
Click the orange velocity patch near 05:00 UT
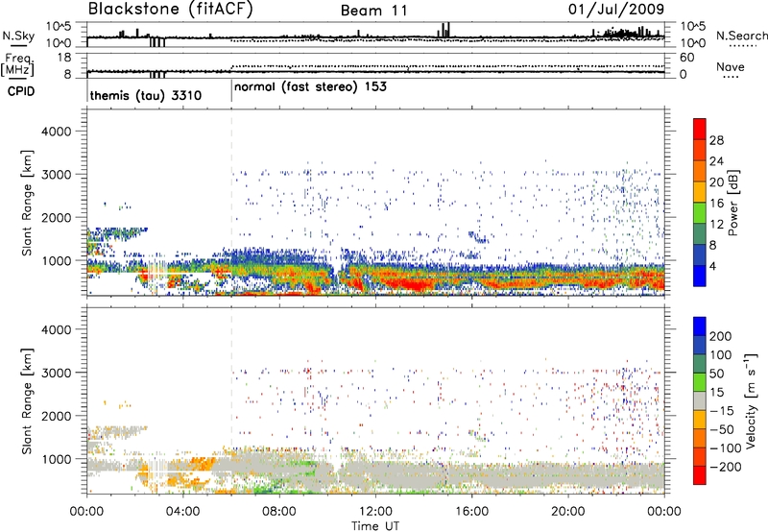coord(204,464)
